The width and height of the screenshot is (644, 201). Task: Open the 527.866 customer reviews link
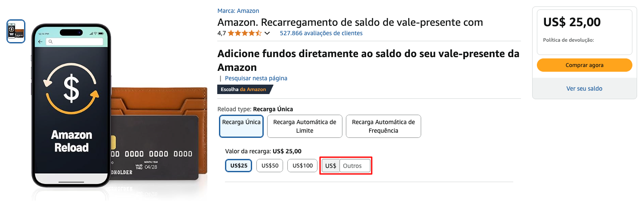(321, 33)
